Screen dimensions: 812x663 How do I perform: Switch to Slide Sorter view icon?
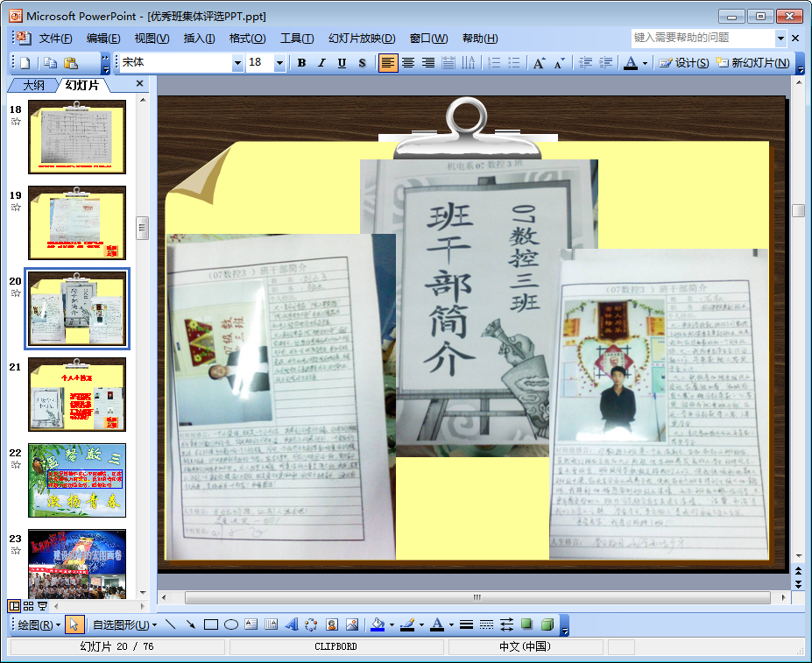[x=29, y=605]
